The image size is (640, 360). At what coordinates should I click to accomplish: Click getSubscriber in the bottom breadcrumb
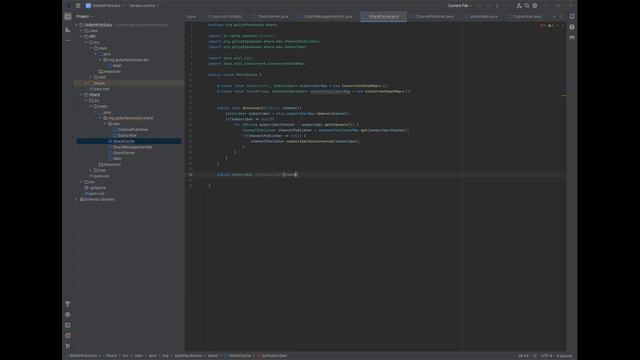[x=274, y=356]
